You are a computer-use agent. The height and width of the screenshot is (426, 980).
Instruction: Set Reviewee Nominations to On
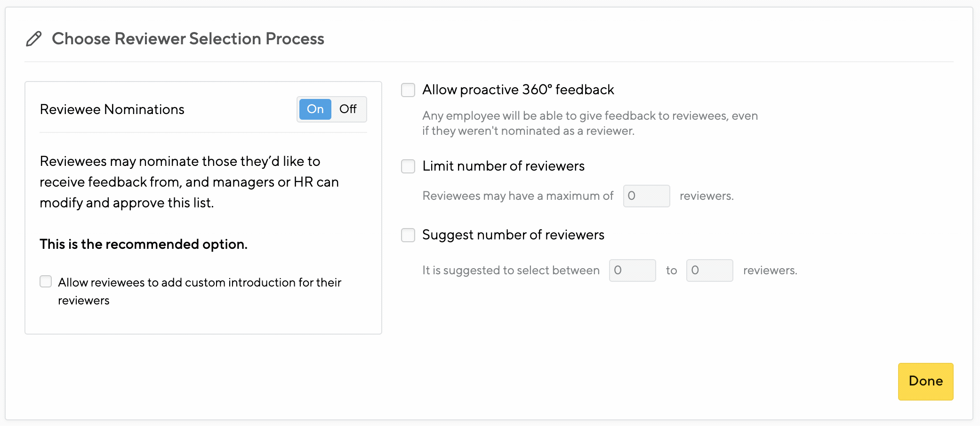(x=315, y=109)
